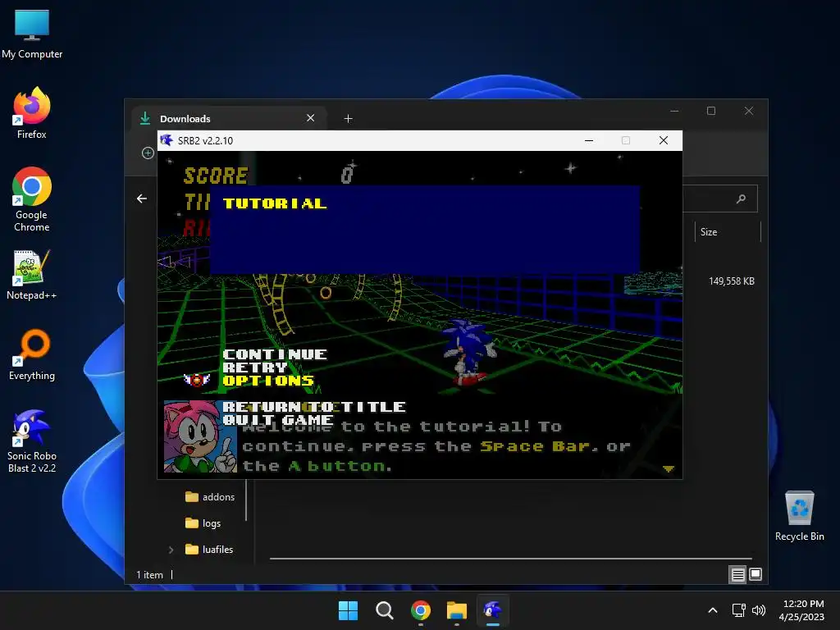This screenshot has width=840, height=630.
Task: Switch to Chrome on the taskbar
Action: [x=421, y=610]
